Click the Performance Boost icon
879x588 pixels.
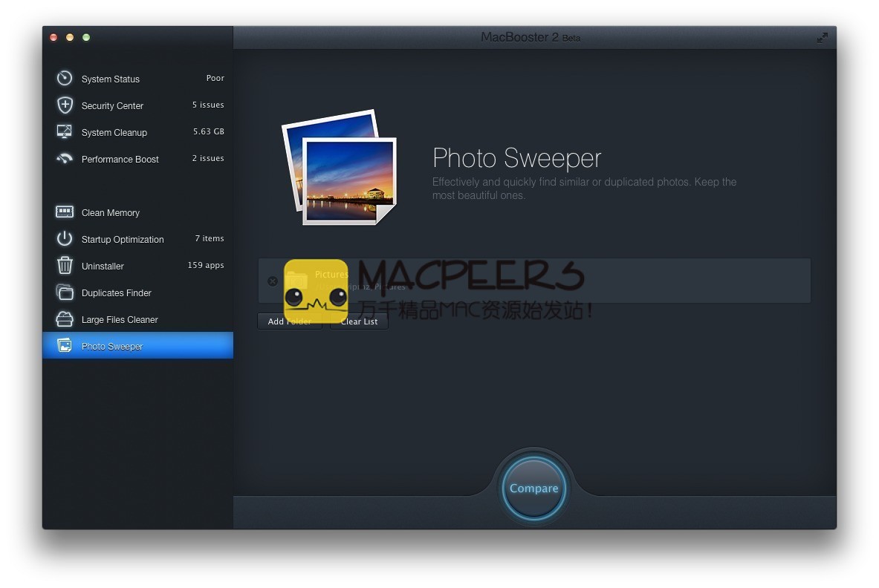pyautogui.click(x=65, y=158)
